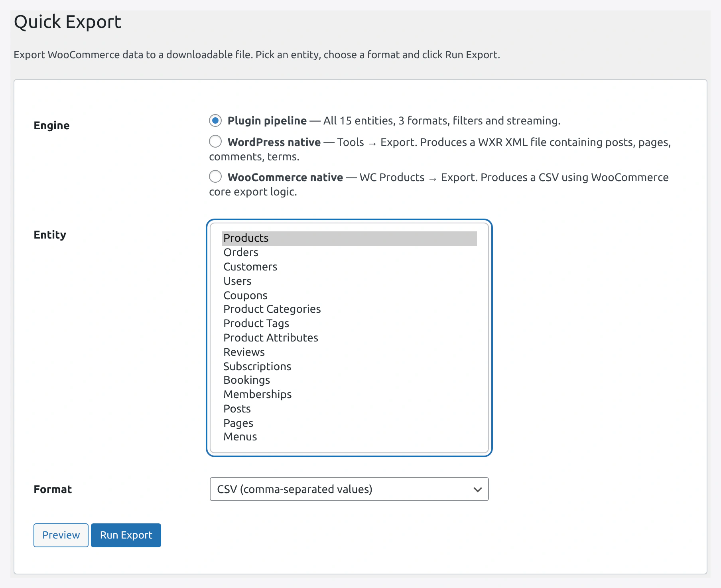
Task: Start the export with Run Export
Action: pyautogui.click(x=126, y=535)
